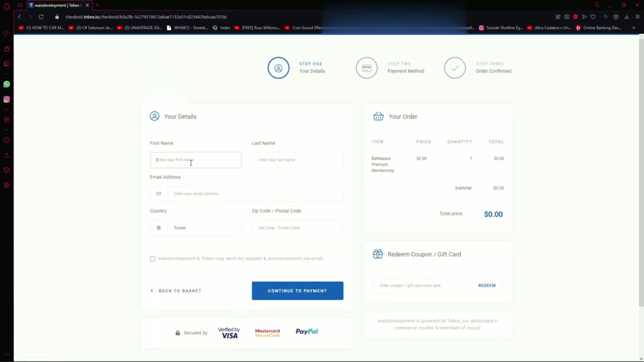The image size is (644, 362).
Task: Open [FREE] Russ Millions bookmark
Action: click(257, 28)
